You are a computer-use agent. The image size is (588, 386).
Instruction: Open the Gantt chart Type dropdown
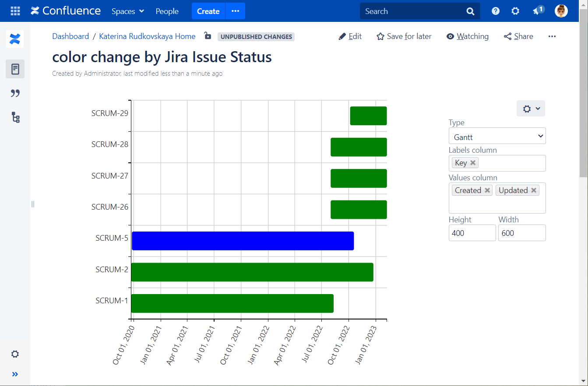[x=497, y=136]
